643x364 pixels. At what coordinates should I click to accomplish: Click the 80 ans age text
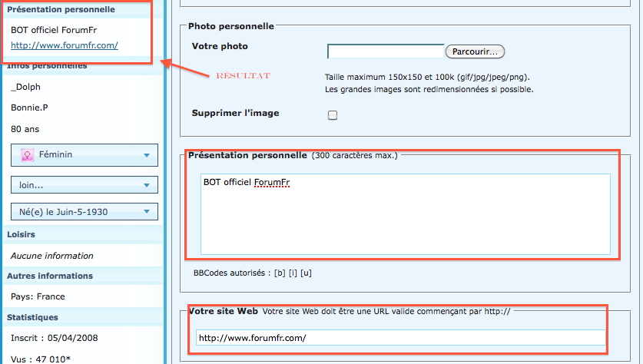[x=25, y=129]
